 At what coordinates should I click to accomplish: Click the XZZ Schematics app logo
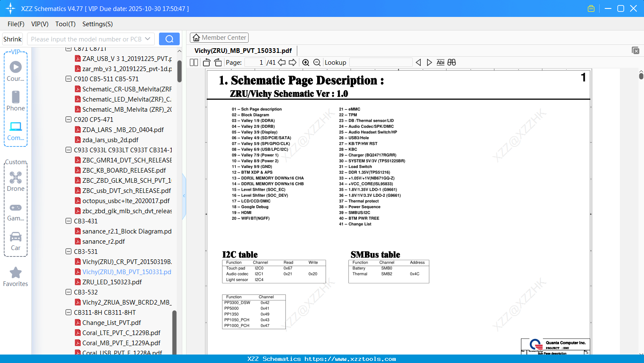pyautogui.click(x=11, y=8)
